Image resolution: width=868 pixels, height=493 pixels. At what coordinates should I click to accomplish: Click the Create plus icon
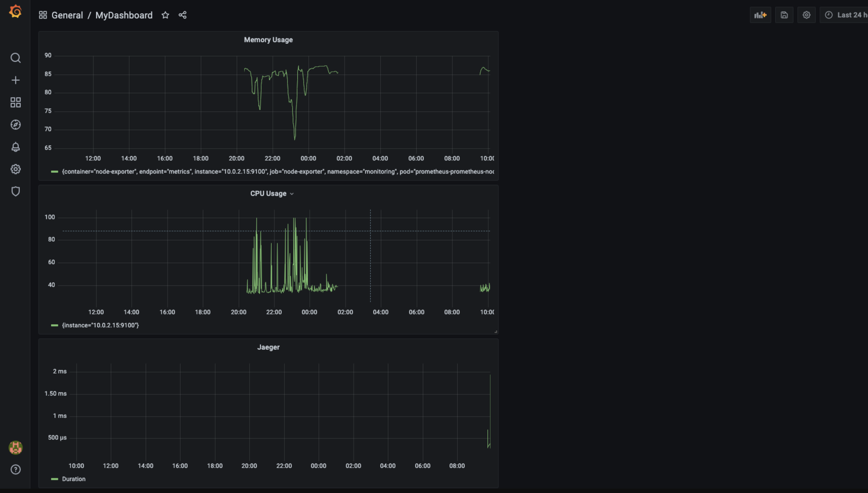point(15,80)
